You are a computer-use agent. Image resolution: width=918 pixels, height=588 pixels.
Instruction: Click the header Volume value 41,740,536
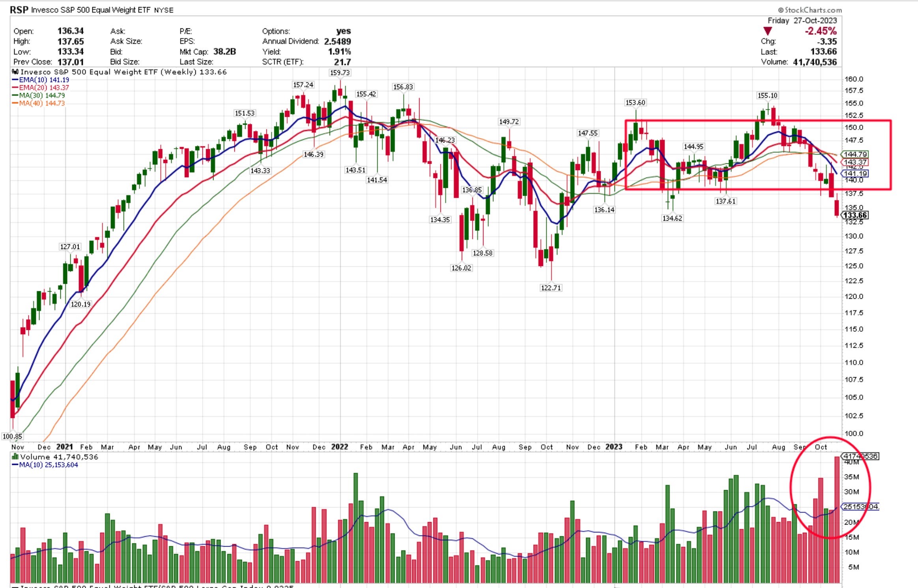coord(815,62)
